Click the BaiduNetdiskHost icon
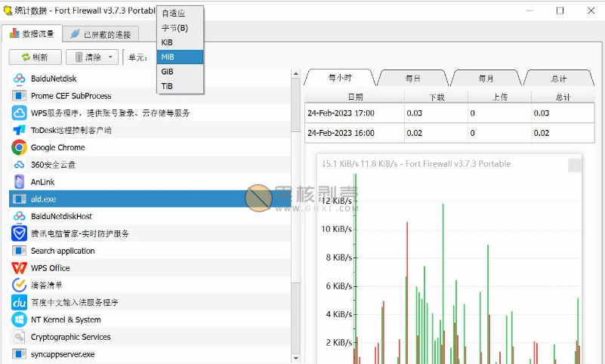The height and width of the screenshot is (364, 605). pyautogui.click(x=19, y=216)
